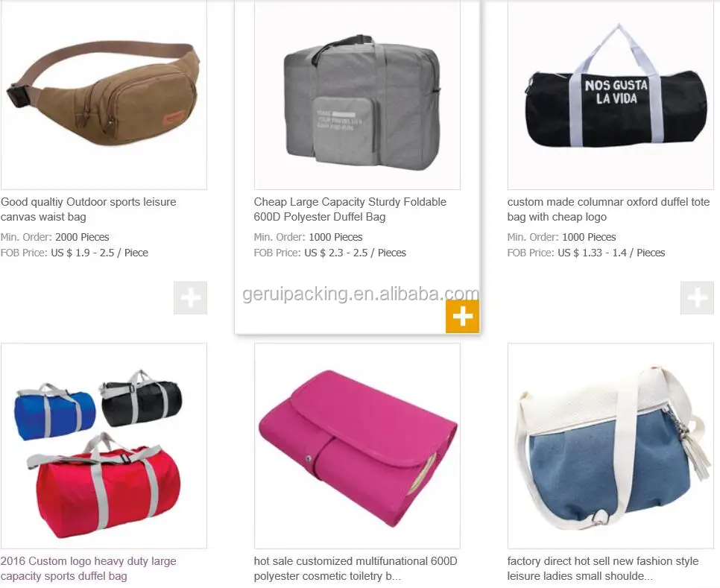This screenshot has height=588, width=720.
Task: Open the pink cosmetic toiletry bag image
Action: coord(357,446)
